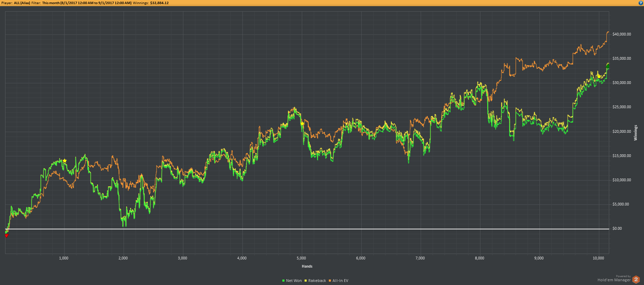644x285 pixels.
Task: Toggle the All-In EV legend label
Action: click(340, 281)
